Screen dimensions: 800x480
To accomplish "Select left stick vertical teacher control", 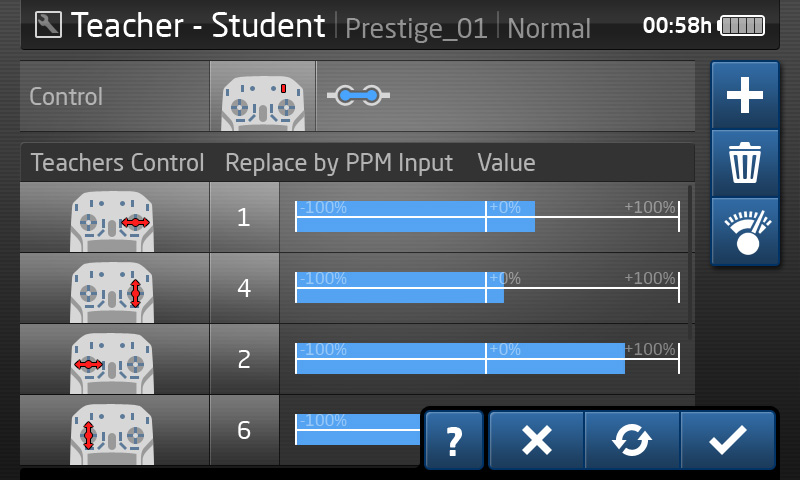I will pyautogui.click(x=114, y=430).
